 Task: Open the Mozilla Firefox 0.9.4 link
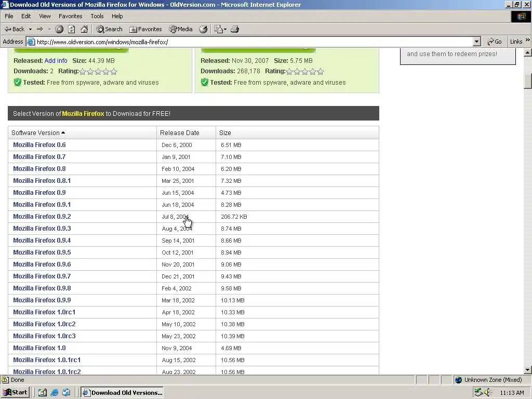tap(42, 240)
